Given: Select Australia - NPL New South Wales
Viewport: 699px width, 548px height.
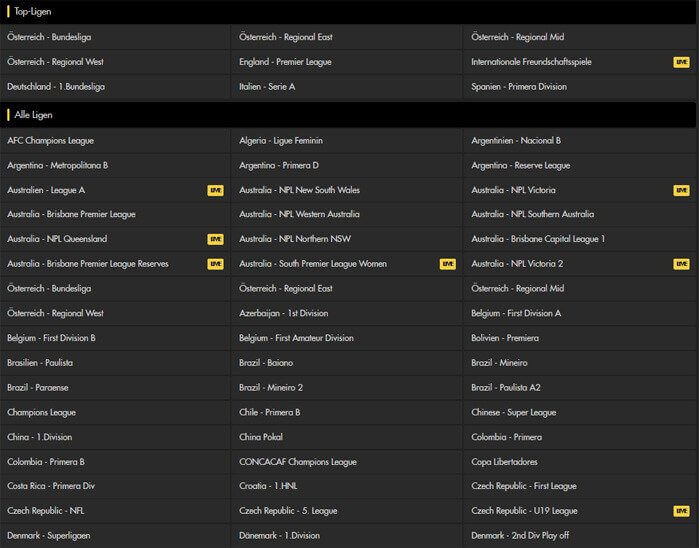Looking at the screenshot, I should pos(346,190).
